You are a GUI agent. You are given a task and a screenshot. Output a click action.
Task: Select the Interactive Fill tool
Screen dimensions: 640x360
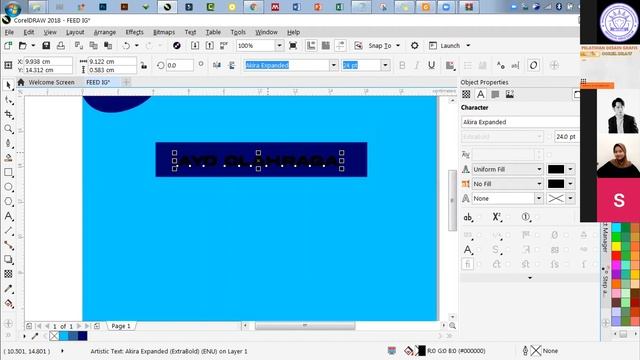pos(8,303)
